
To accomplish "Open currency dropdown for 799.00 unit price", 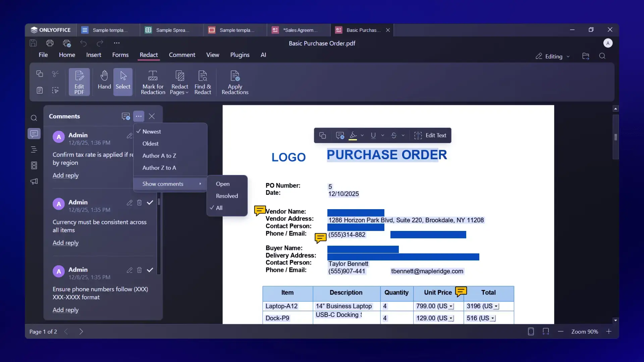I will tap(451, 306).
